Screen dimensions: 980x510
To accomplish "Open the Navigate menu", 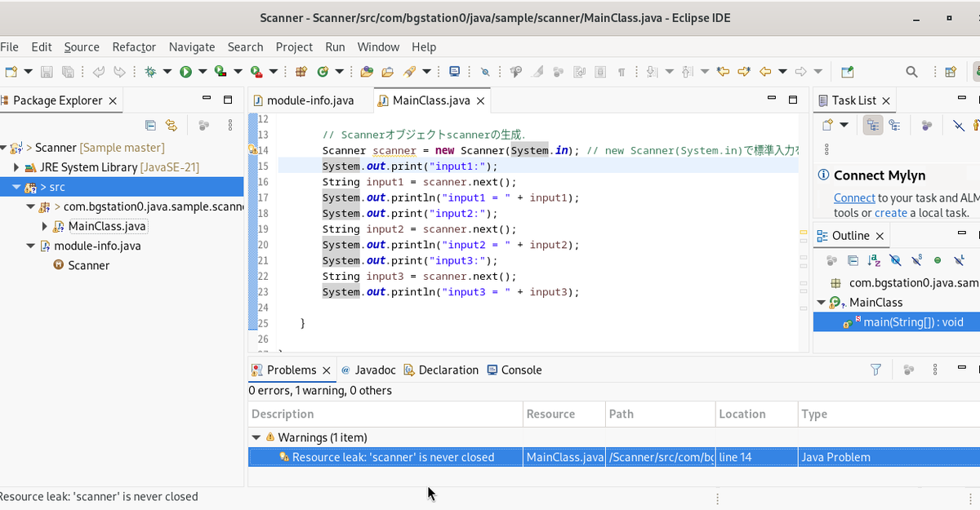I will 192,47.
